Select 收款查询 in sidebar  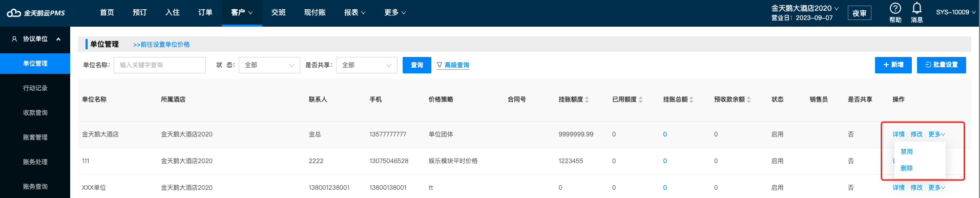tap(35, 113)
